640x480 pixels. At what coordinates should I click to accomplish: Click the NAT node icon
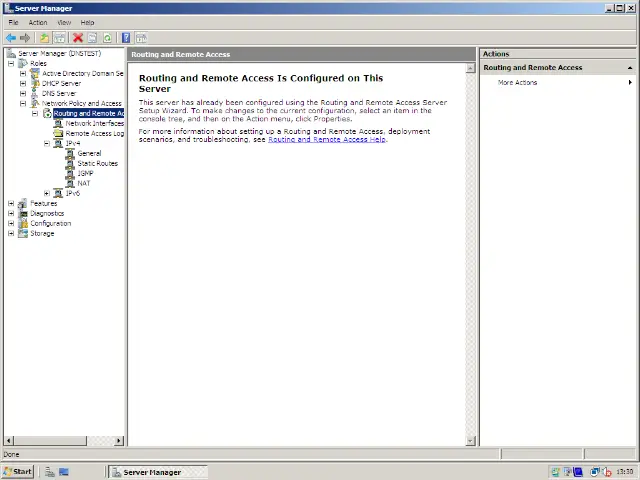71,183
